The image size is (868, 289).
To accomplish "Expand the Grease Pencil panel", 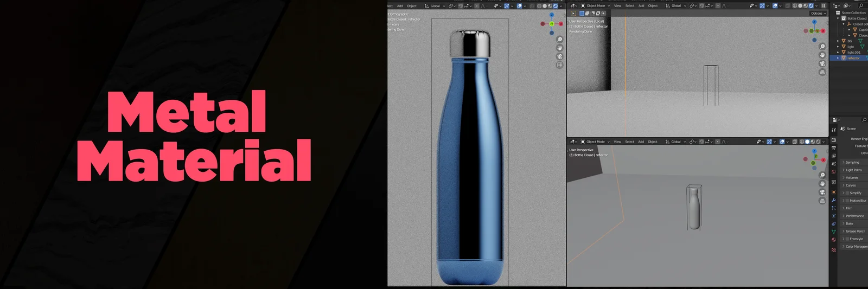I will pos(854,231).
